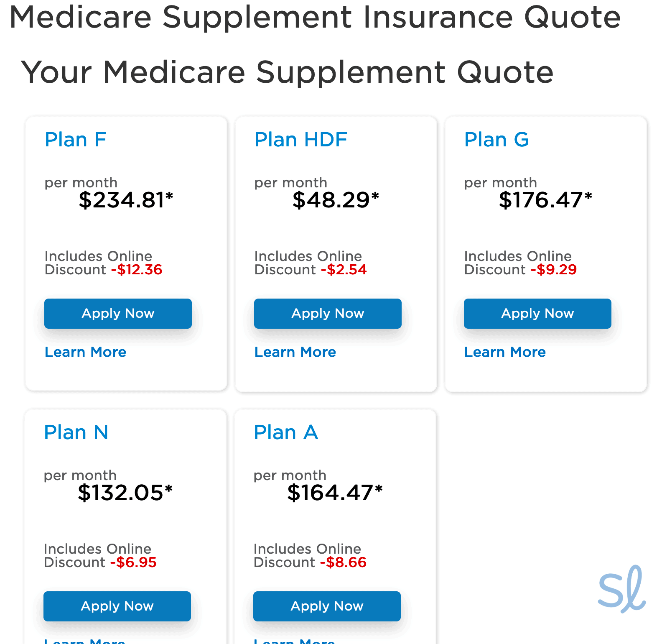This screenshot has height=644, width=662.
Task: Select the Plan G heading
Action: coord(496,140)
